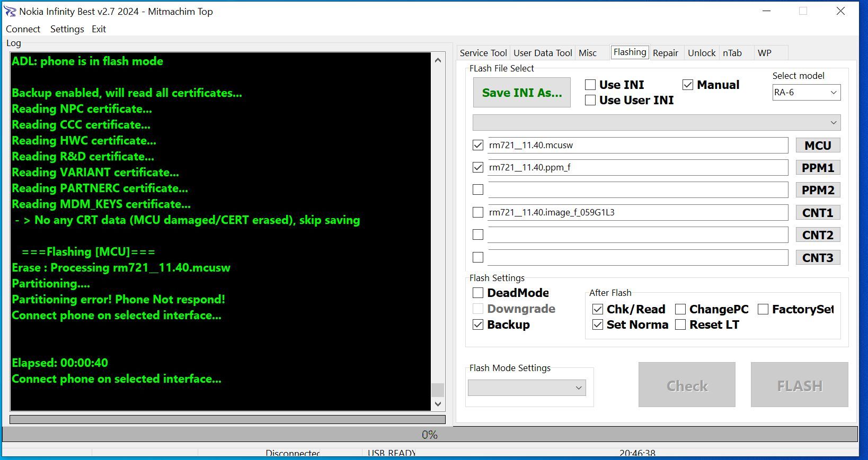Click the 'ADL: phone is in flash mode' log line
This screenshot has width=868, height=460.
(87, 61)
